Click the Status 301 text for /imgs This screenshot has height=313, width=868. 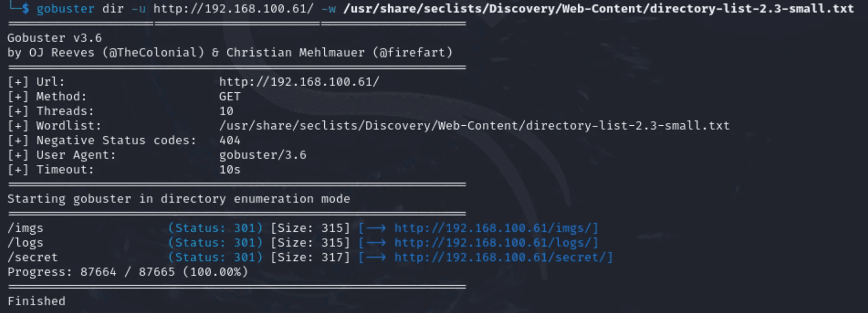pos(215,228)
